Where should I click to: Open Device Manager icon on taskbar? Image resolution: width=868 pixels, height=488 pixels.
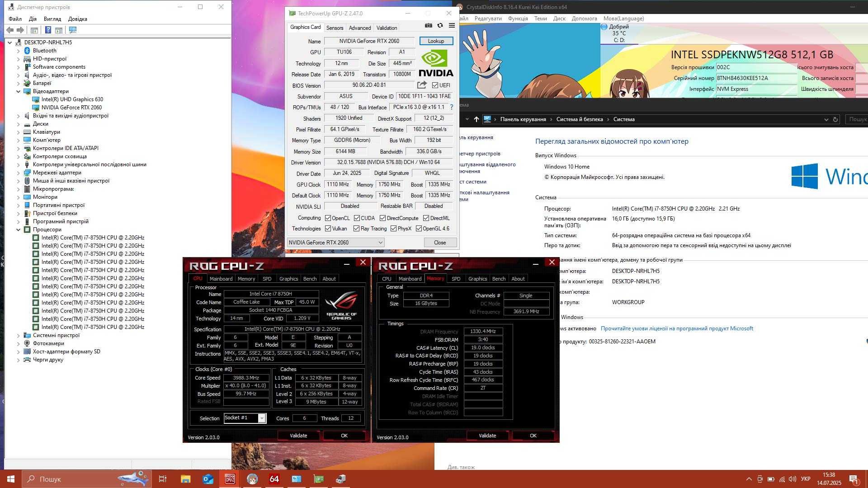tap(341, 479)
